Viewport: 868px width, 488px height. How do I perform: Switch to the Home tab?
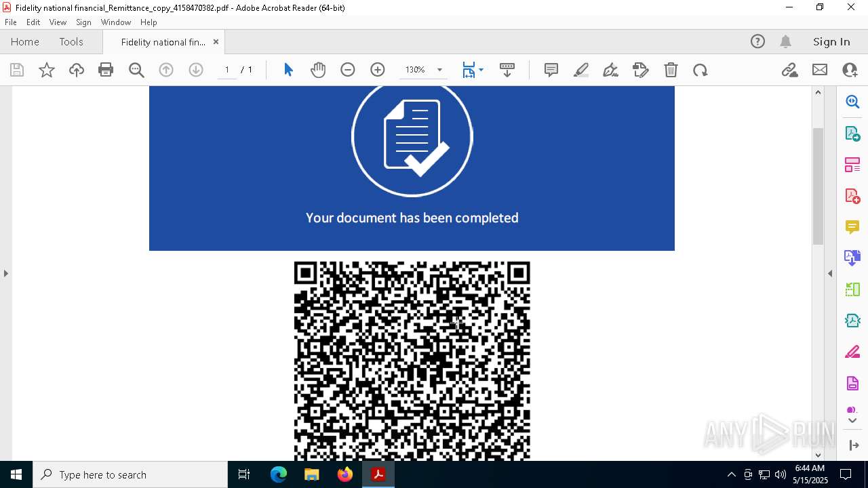click(x=25, y=41)
